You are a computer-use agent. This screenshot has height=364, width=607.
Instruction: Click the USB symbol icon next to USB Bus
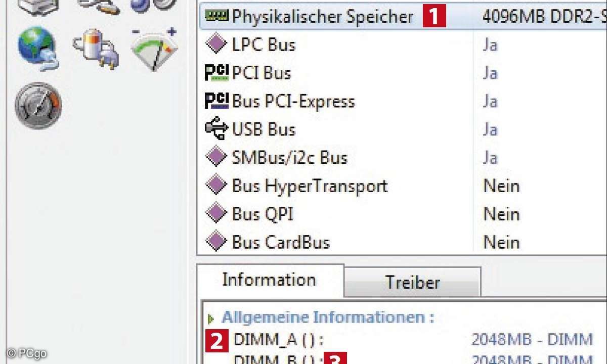click(216, 129)
